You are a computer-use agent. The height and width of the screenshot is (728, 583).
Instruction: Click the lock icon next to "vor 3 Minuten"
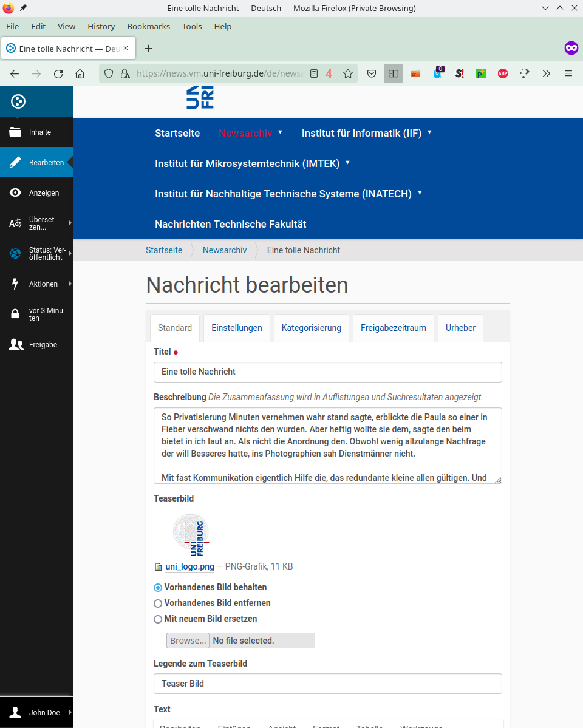pyautogui.click(x=15, y=314)
